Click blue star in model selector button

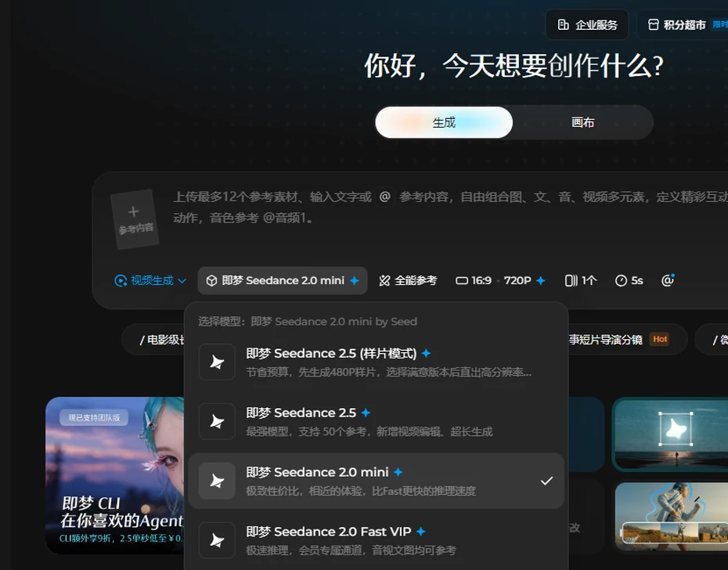[x=355, y=280]
